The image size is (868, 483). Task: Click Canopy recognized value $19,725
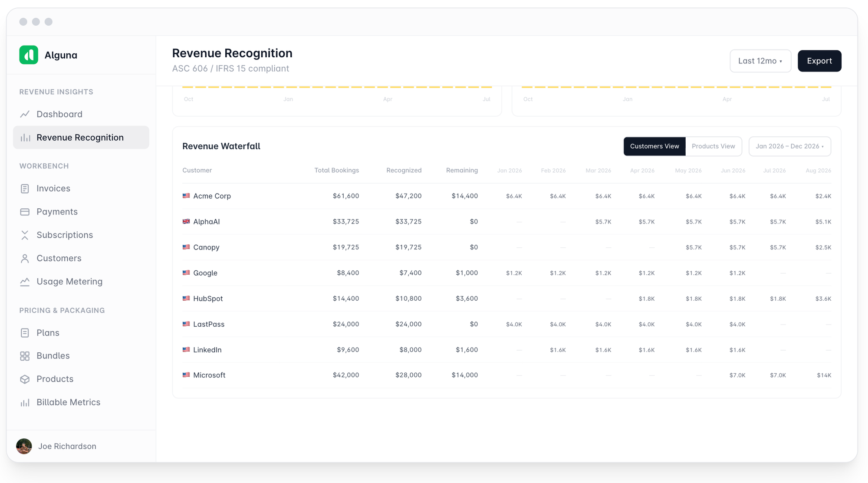408,247
